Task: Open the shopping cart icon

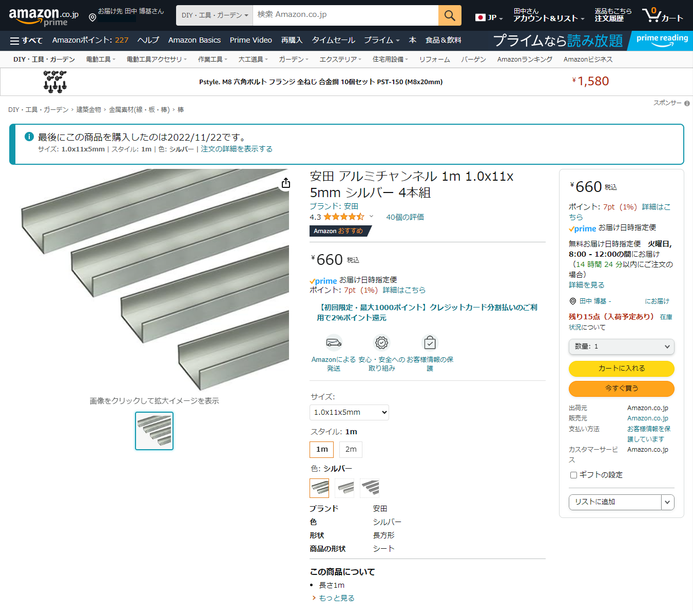Action: (x=662, y=15)
